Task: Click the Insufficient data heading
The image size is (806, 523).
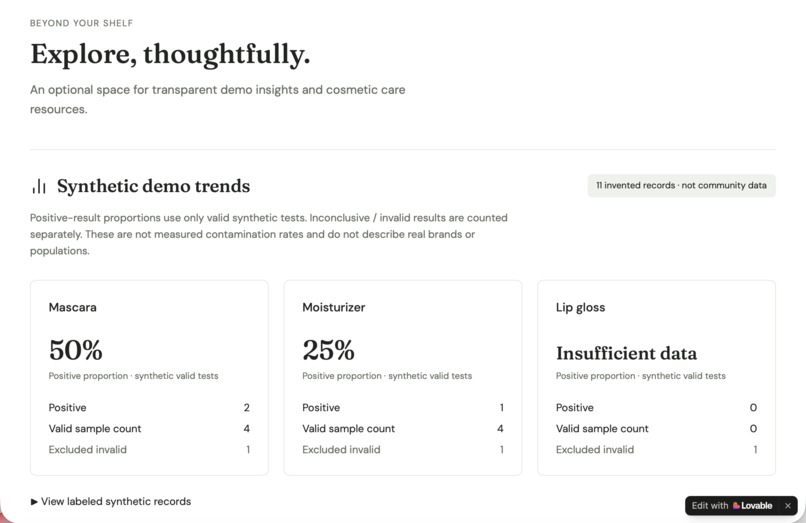Action: tap(626, 353)
